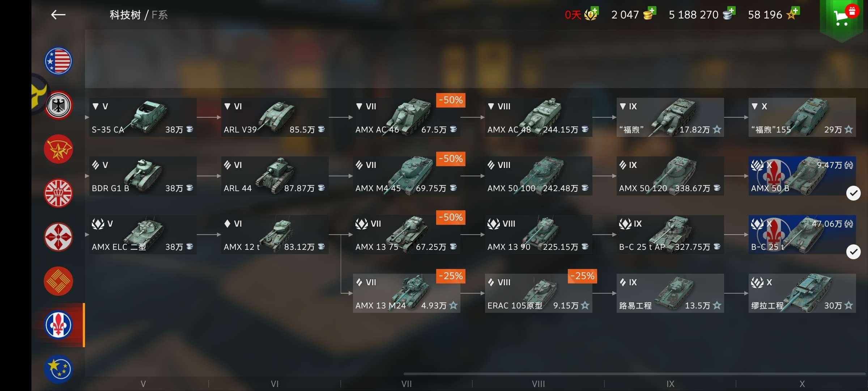Jump to tier X column label

coord(802,384)
